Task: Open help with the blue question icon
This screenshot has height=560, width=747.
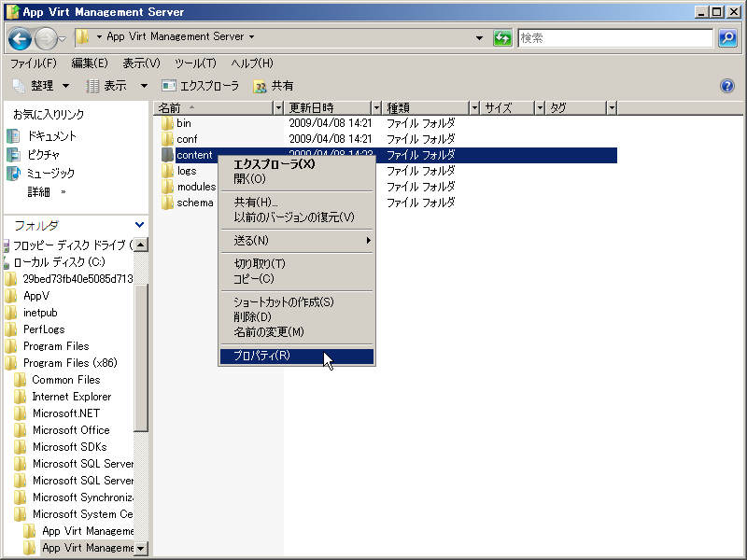Action: point(727,86)
